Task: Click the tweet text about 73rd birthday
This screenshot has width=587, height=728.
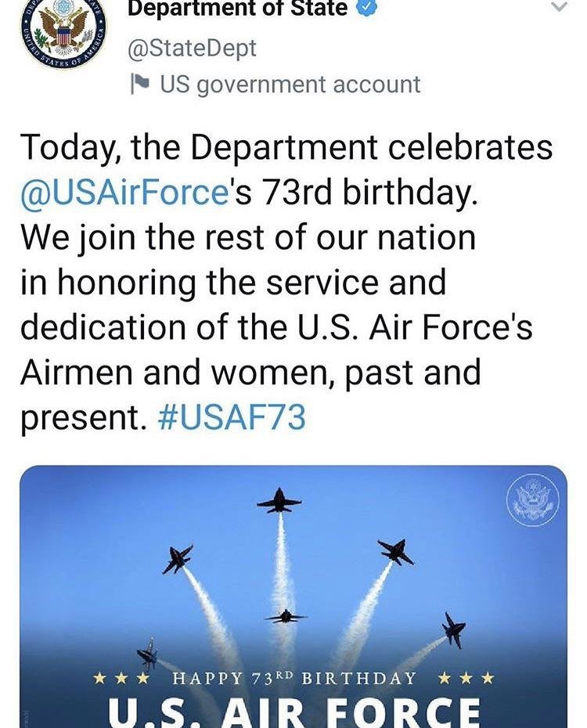Action: pyautogui.click(x=286, y=283)
